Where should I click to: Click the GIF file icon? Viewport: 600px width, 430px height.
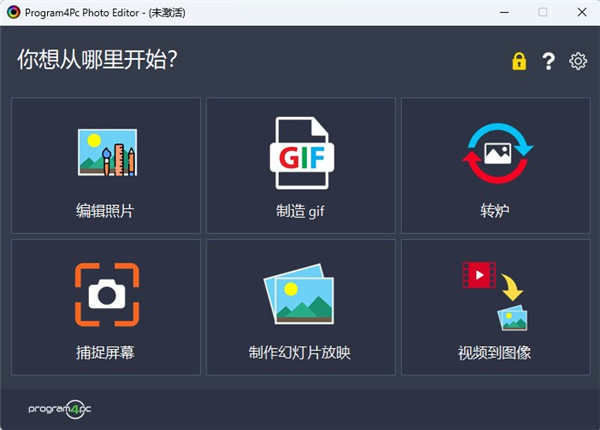302,153
